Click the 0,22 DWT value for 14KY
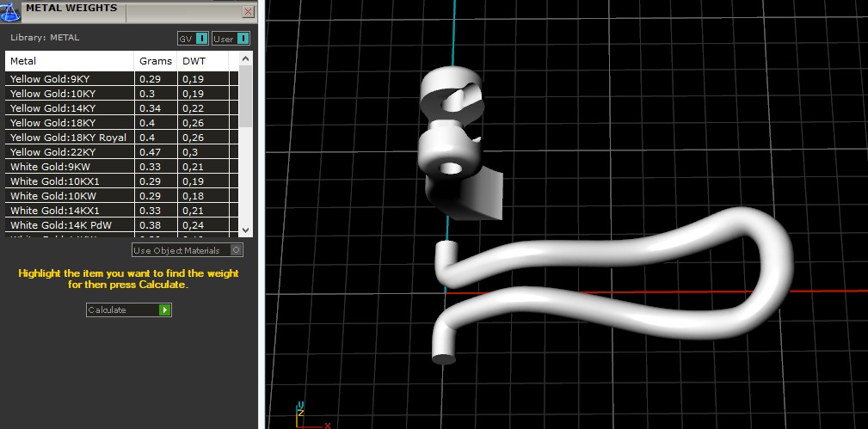 193,108
